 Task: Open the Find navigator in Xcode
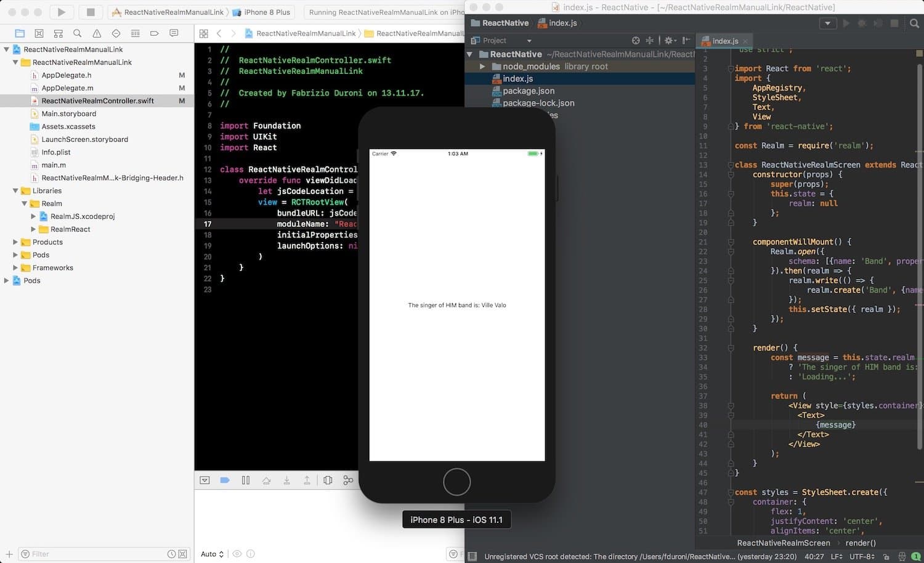coord(77,33)
